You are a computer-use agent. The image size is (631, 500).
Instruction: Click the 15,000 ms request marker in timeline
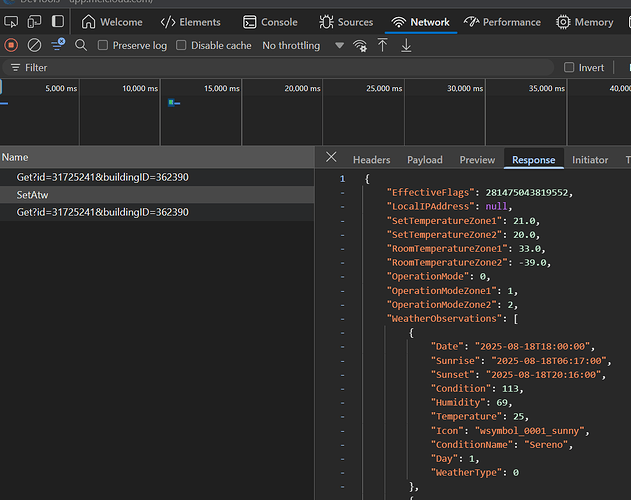click(174, 103)
